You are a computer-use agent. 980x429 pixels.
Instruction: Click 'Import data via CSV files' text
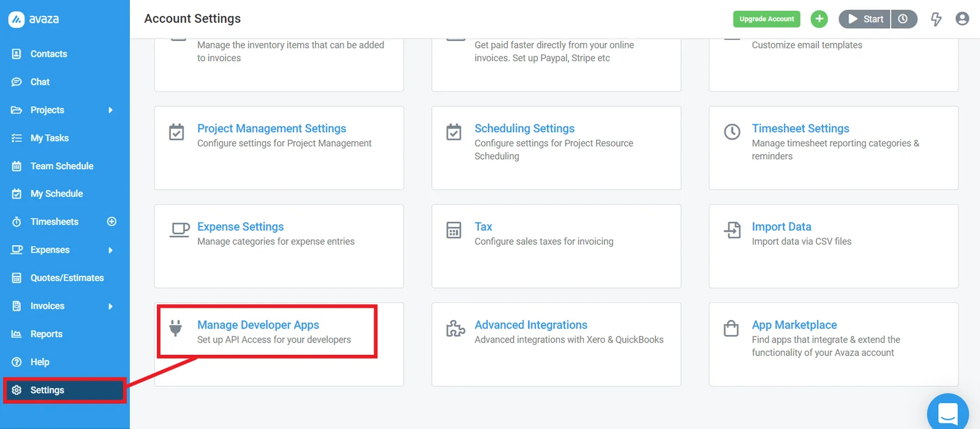click(802, 241)
